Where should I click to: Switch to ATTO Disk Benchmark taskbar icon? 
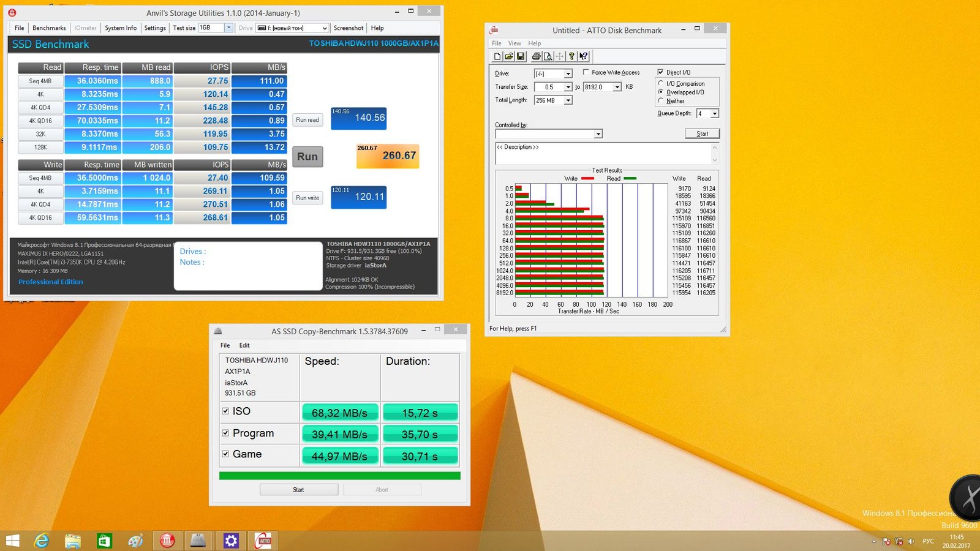click(x=263, y=541)
